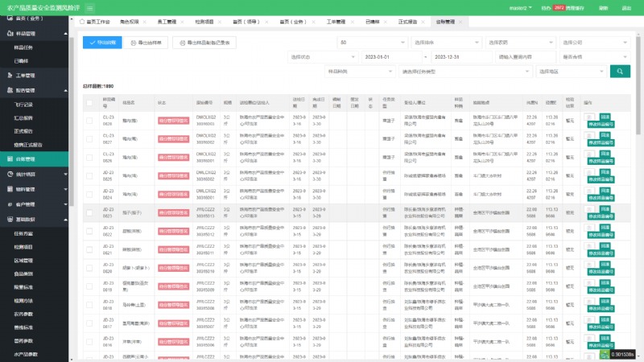Close the 员工管理 tab
The width and height of the screenshot is (644, 362).
coord(182,22)
